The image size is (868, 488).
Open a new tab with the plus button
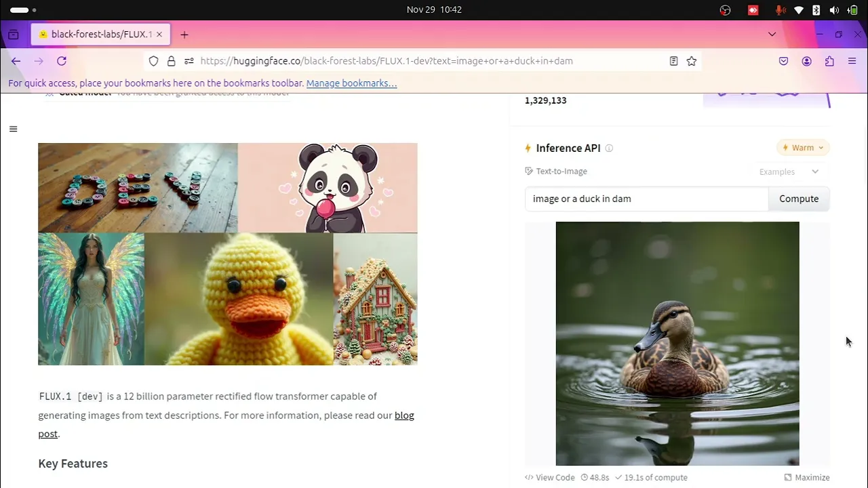click(184, 35)
